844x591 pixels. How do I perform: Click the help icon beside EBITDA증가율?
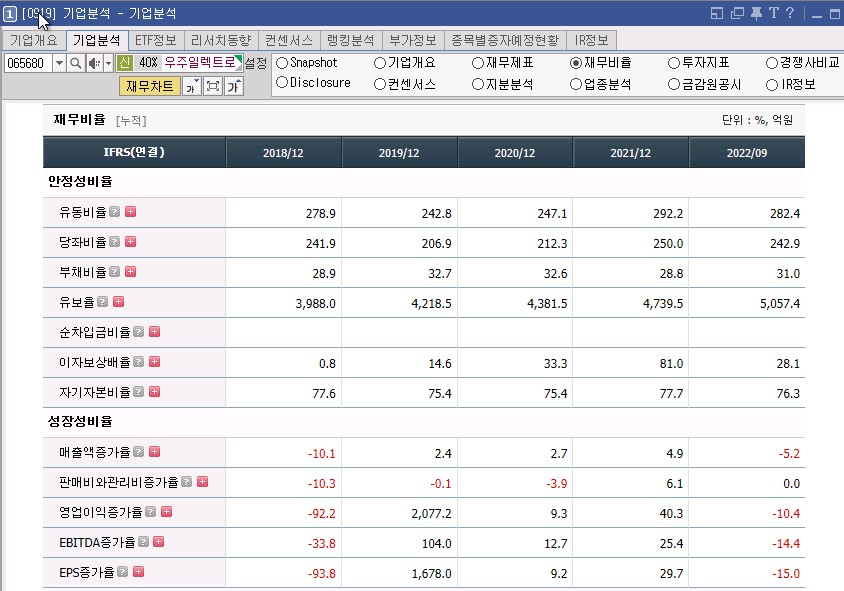[x=143, y=541]
